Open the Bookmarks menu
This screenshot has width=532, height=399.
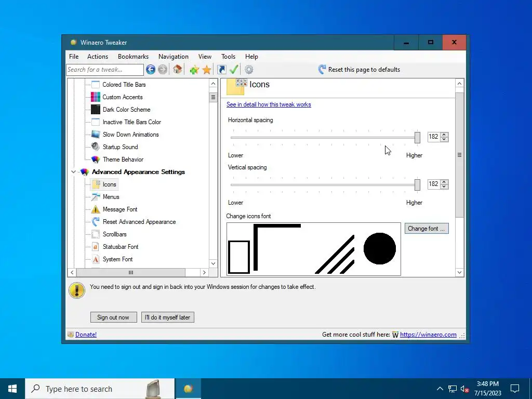click(x=134, y=57)
